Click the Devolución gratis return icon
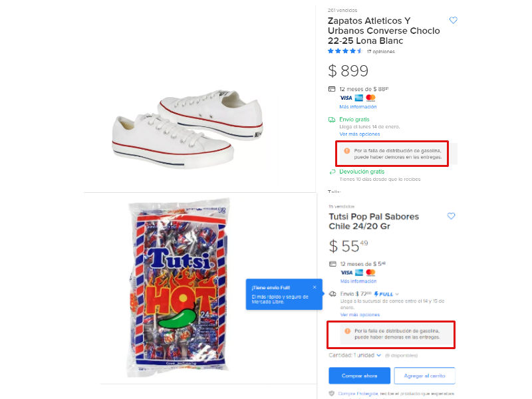This screenshot has height=399, width=532. [332, 172]
